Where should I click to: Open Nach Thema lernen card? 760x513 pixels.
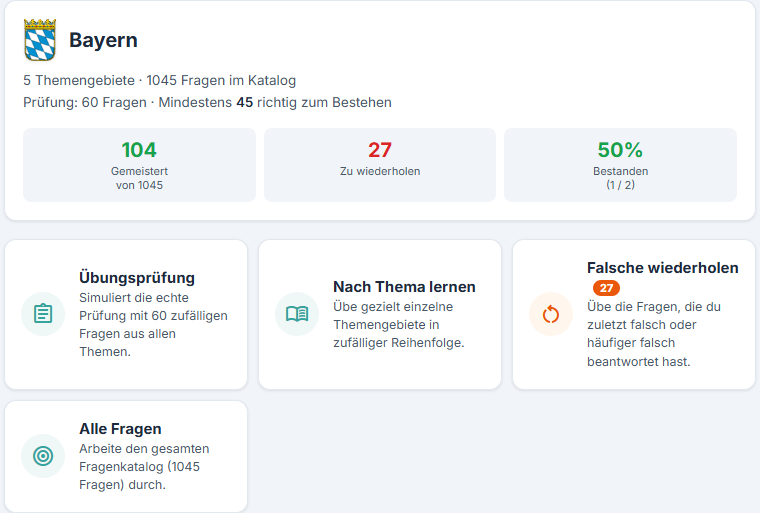380,314
